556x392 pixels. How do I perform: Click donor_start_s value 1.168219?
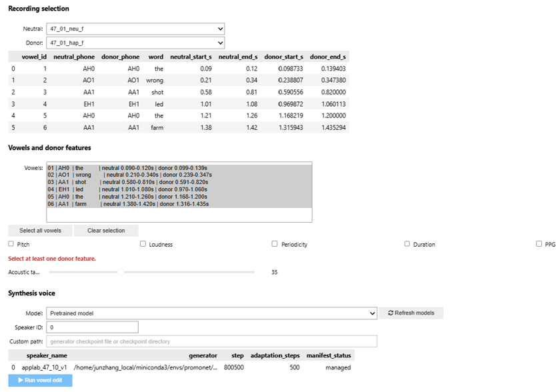[291, 115]
